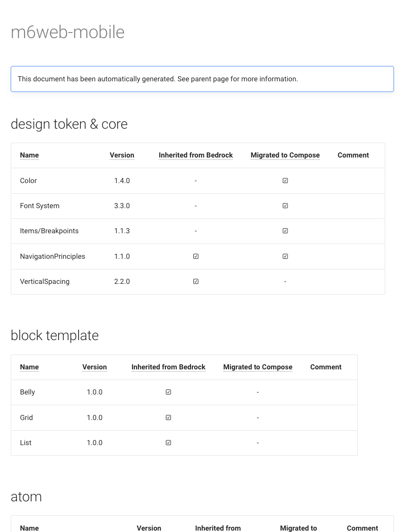Toggle Inherited from Bedrock checkbox for Grid
The height and width of the screenshot is (532, 407).
tap(168, 417)
